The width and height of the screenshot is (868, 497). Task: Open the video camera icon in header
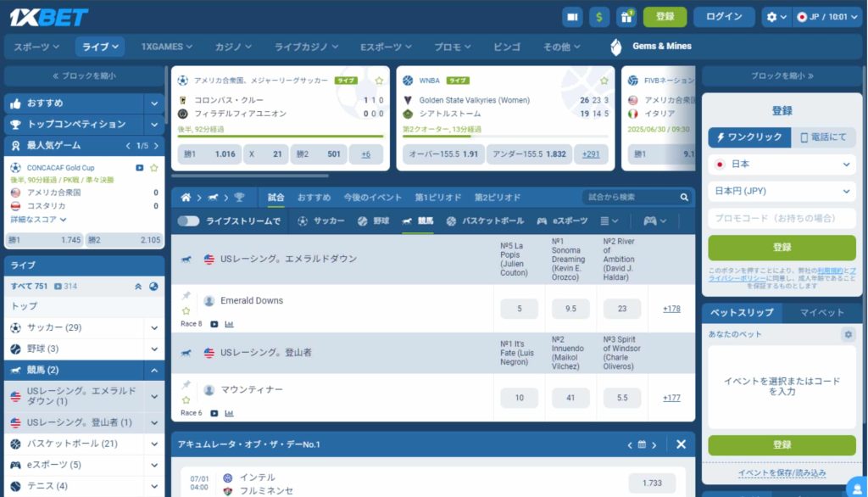(572, 17)
